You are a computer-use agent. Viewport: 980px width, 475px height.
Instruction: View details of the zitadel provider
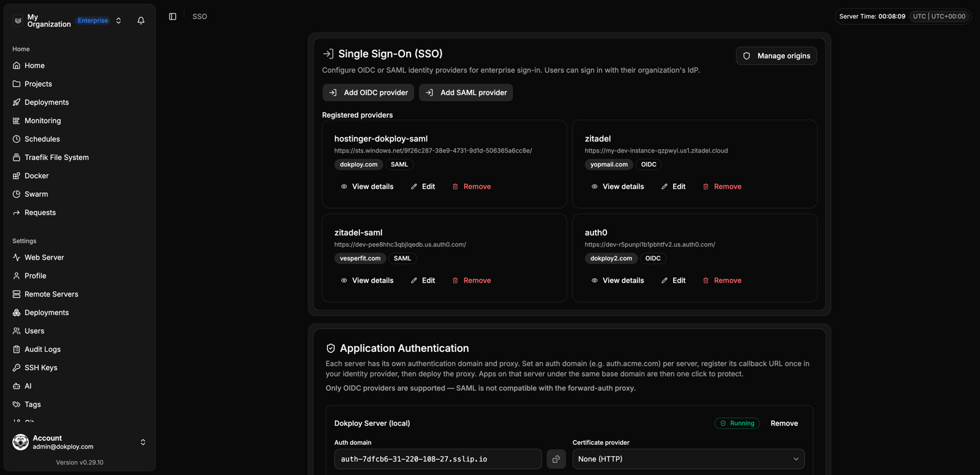[x=617, y=186]
